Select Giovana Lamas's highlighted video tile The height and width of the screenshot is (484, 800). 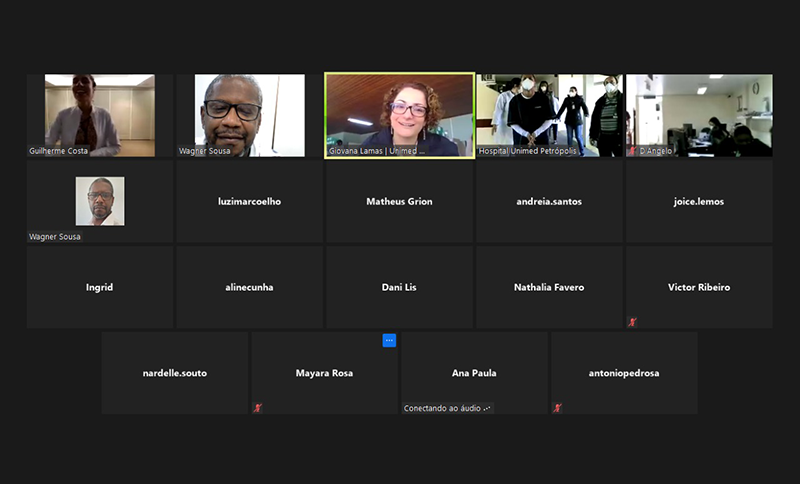tap(399, 115)
